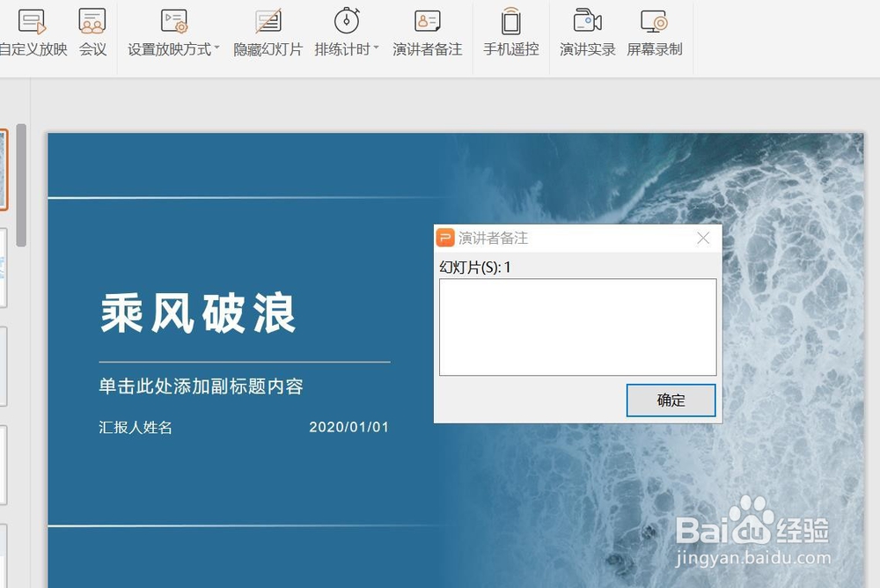Click the WPS icon in dialog title bar
880x588 pixels.
coord(445,239)
